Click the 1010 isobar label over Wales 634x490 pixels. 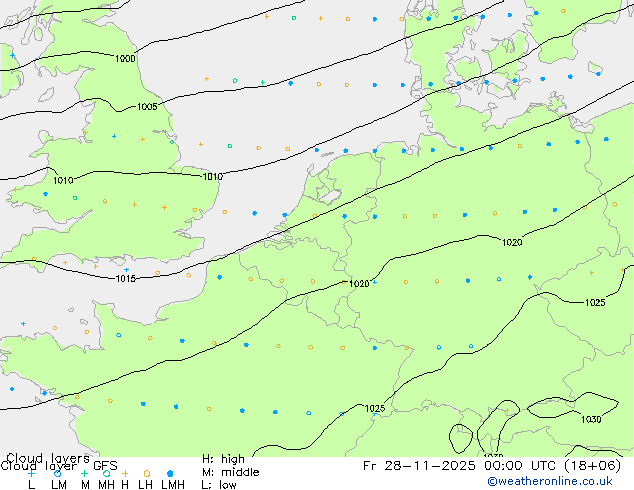pyautogui.click(x=63, y=180)
